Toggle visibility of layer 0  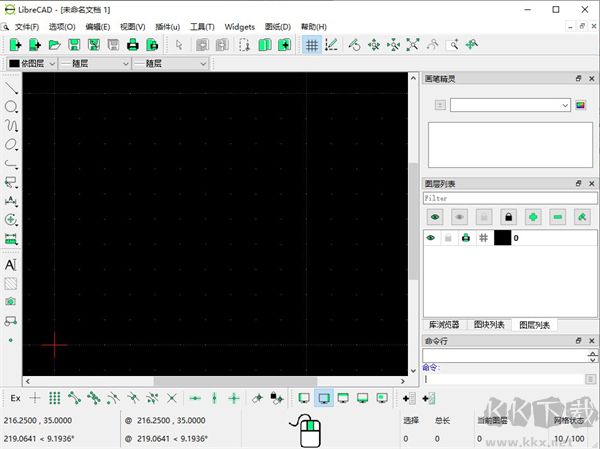pos(430,238)
